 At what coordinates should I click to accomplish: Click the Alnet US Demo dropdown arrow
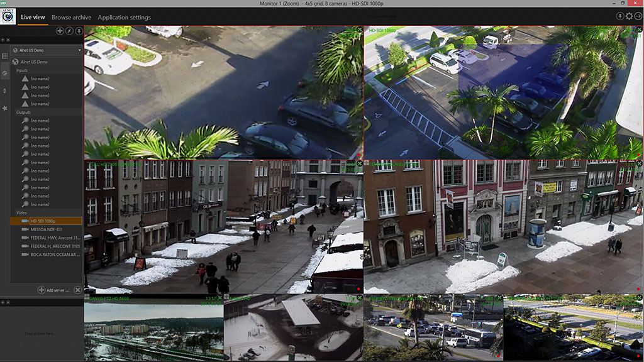point(79,50)
